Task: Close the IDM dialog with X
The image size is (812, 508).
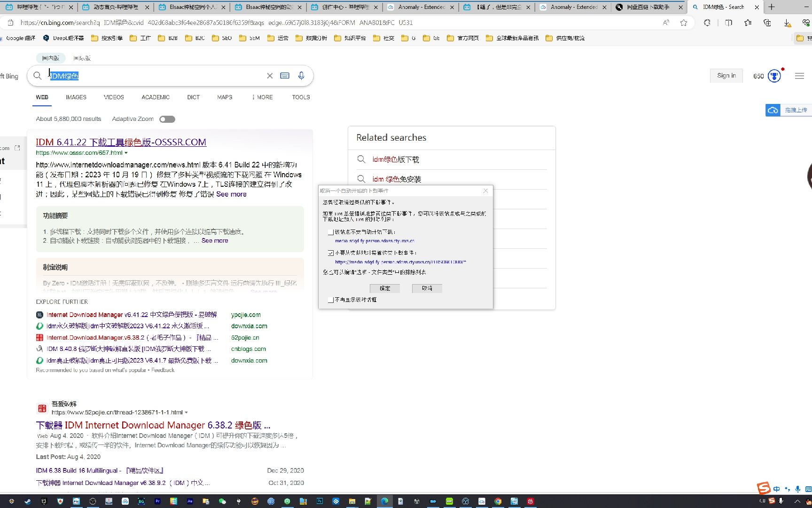Action: [x=485, y=190]
